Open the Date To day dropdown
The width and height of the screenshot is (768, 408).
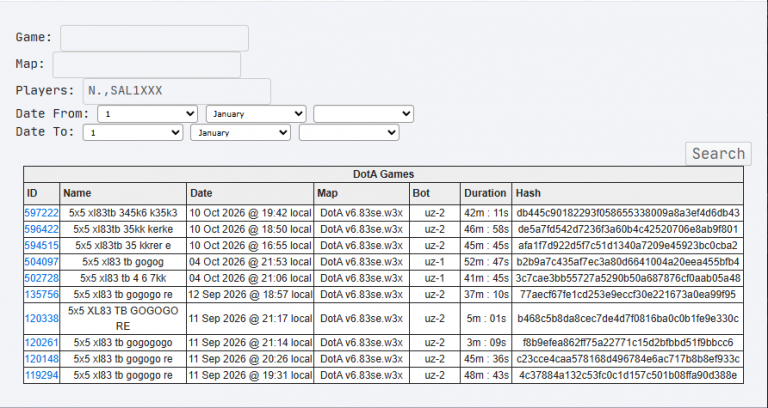(133, 132)
